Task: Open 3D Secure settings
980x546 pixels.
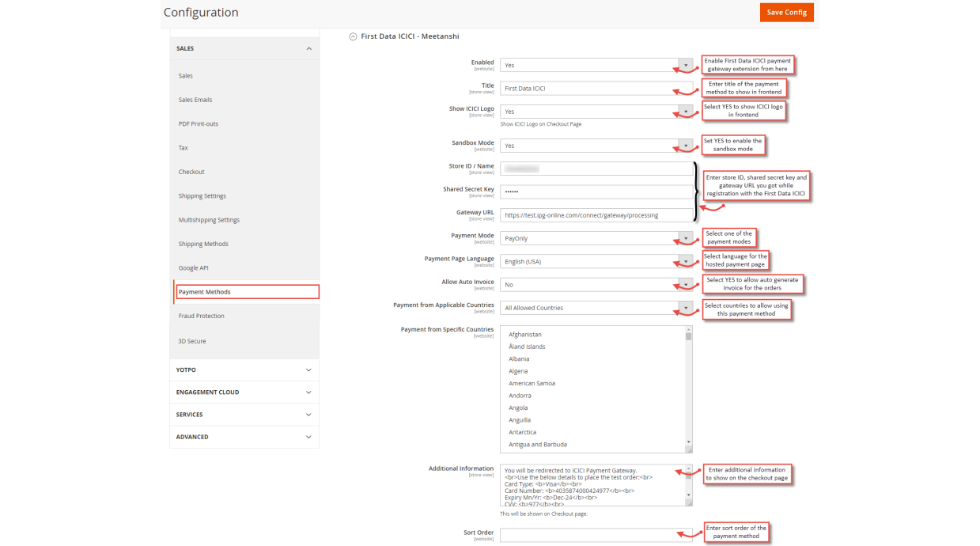Action: click(192, 341)
